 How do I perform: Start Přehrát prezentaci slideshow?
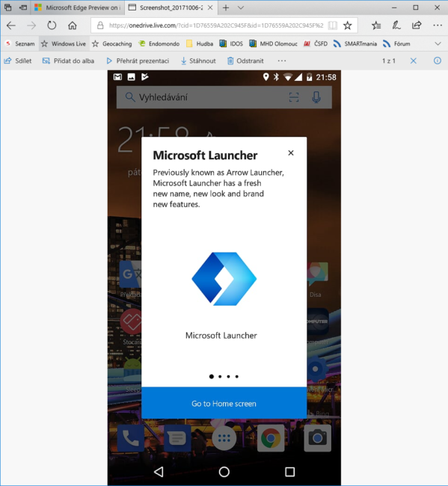point(138,61)
